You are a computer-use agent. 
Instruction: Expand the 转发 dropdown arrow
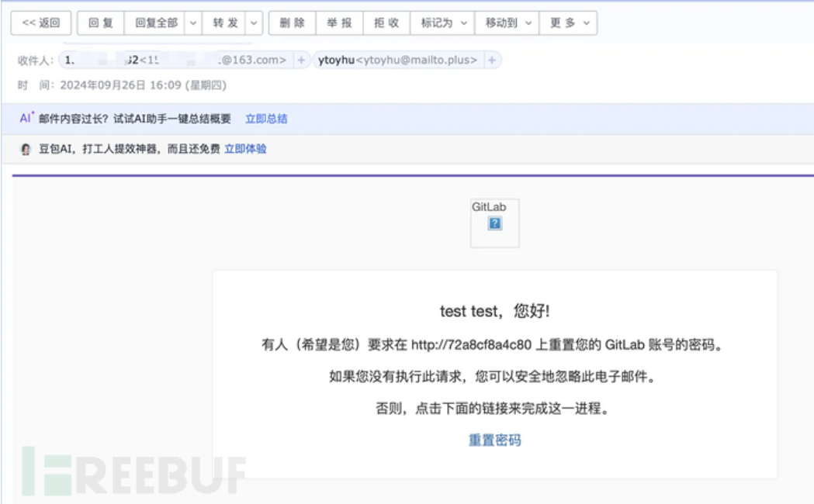click(254, 23)
